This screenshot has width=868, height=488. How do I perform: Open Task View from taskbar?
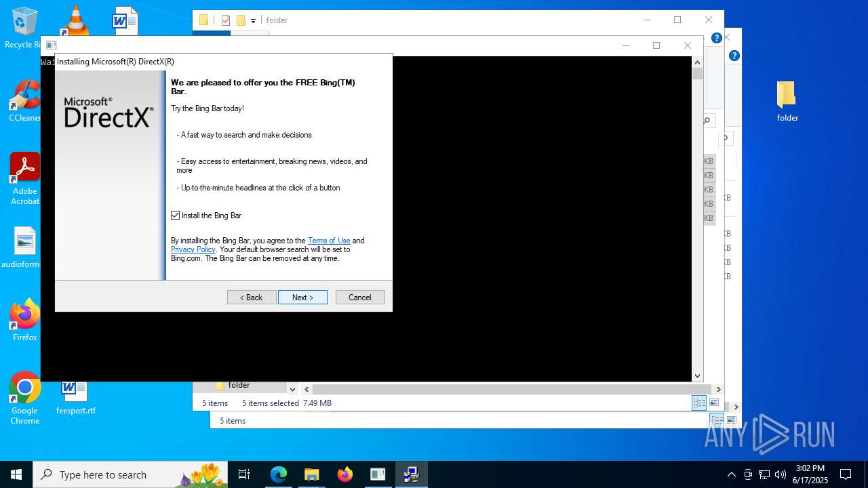pyautogui.click(x=244, y=474)
